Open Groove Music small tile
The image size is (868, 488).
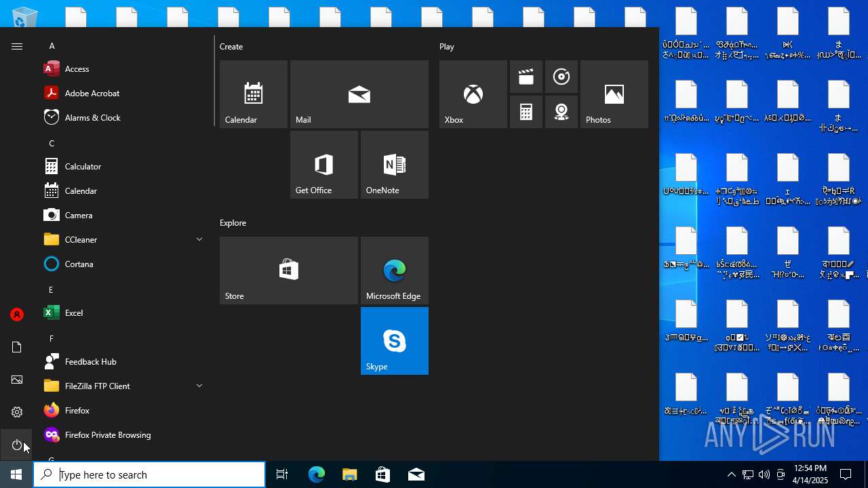click(x=561, y=77)
